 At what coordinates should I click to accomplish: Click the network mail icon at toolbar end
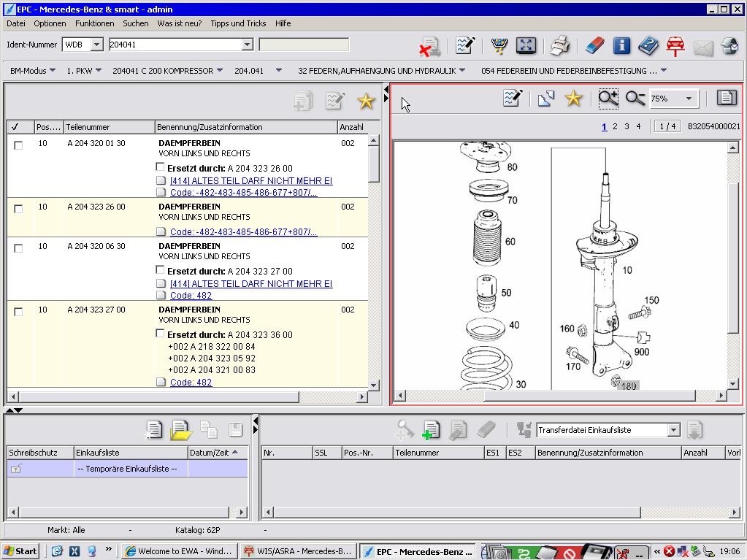point(729,46)
